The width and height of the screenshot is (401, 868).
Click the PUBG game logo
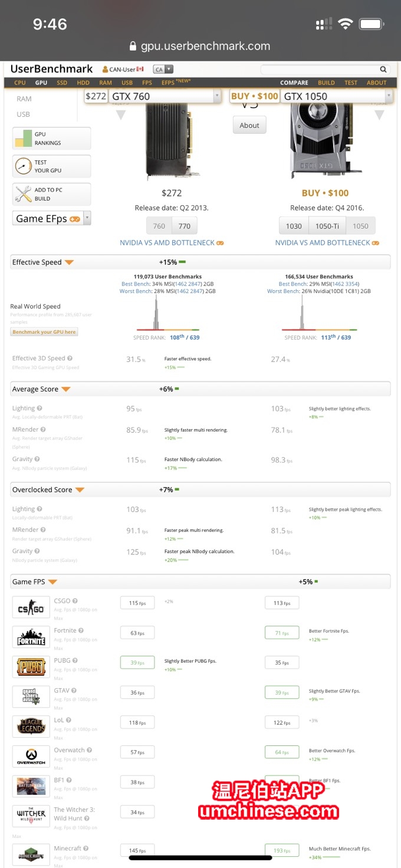click(x=31, y=667)
